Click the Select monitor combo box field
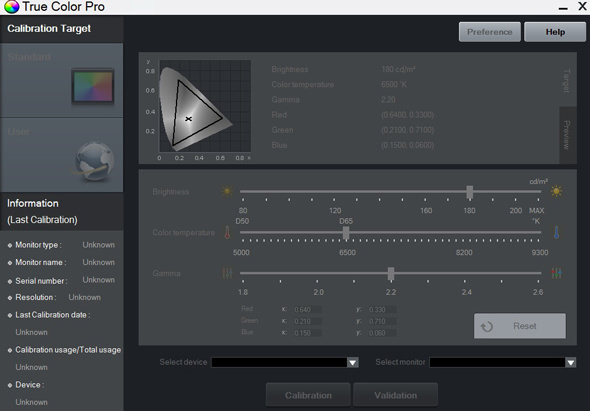Image resolution: width=590 pixels, height=411 pixels. (503, 362)
